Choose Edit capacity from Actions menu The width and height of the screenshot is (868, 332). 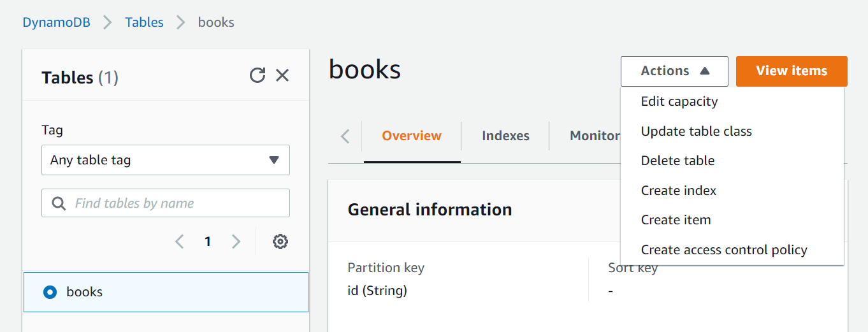(679, 101)
